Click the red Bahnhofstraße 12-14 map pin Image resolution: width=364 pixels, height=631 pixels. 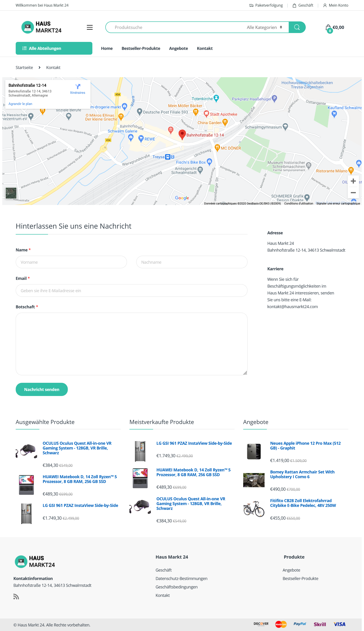(x=182, y=134)
